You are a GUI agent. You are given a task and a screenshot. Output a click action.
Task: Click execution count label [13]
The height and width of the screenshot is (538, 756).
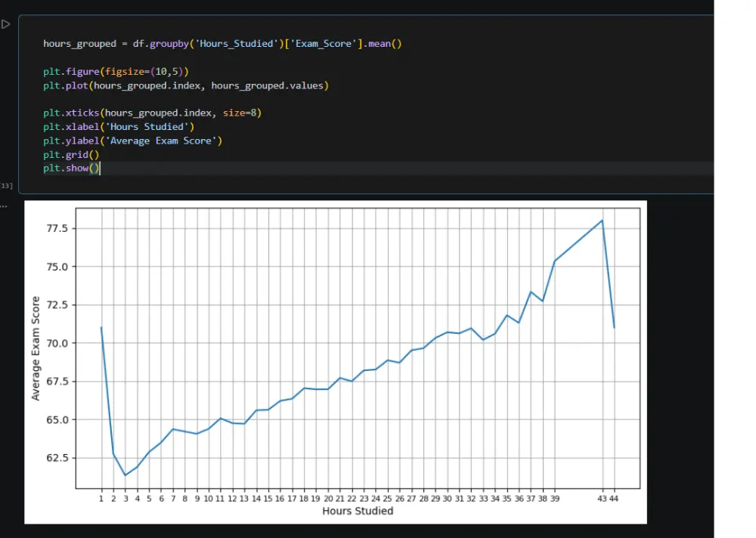(6, 186)
